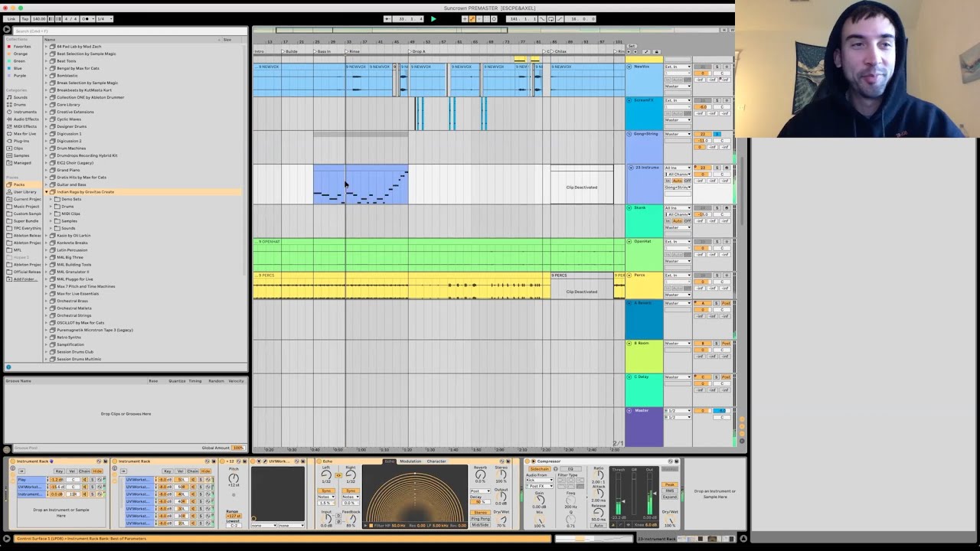Select User Library in Places
This screenshot has width=980, height=551.
[x=24, y=192]
